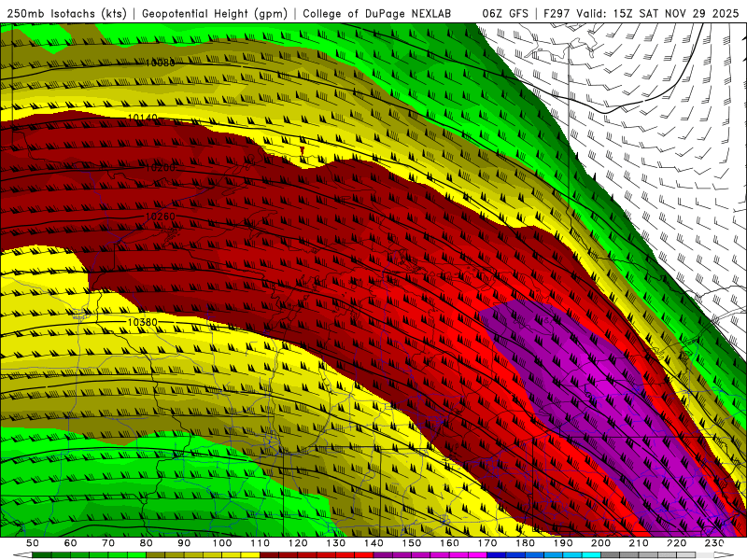Click the '06Z GFS' model run label
The image size is (747, 560).
point(505,14)
